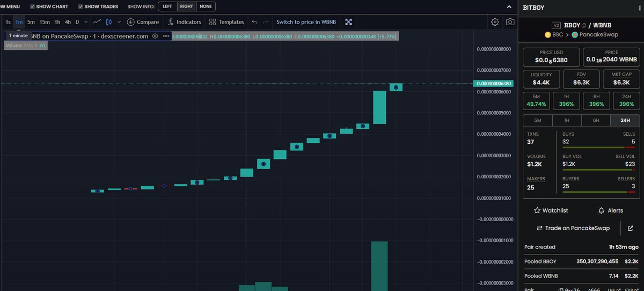Viewport: 644px width, 291px height.
Task: Click the Mkt Cap $6.3K box
Action: pyautogui.click(x=622, y=79)
